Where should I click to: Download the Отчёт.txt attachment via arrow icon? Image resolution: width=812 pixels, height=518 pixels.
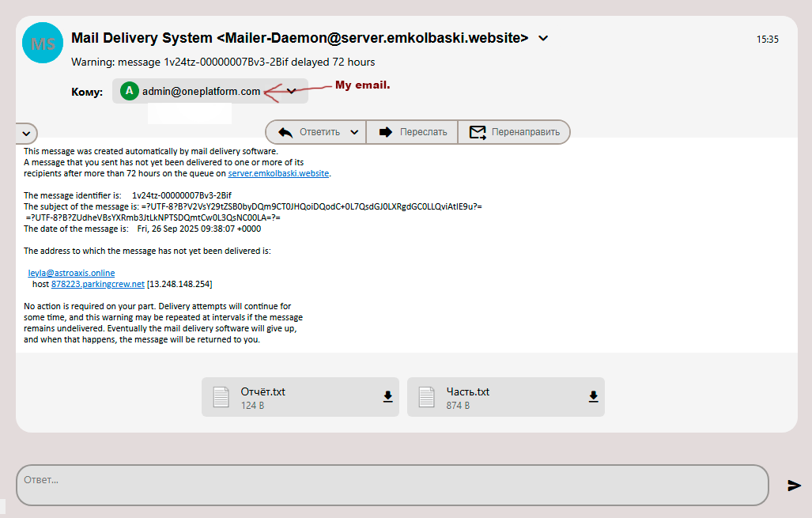(387, 397)
